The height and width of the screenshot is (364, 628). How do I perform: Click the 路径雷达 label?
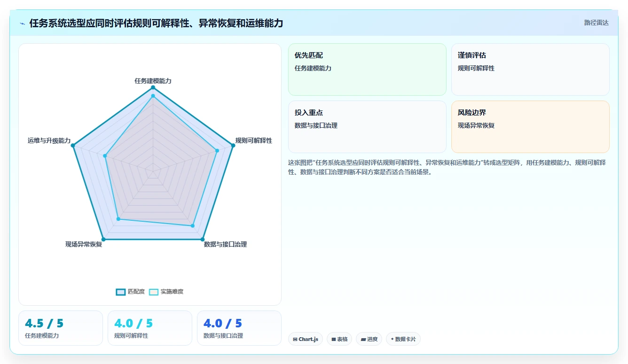pyautogui.click(x=597, y=23)
